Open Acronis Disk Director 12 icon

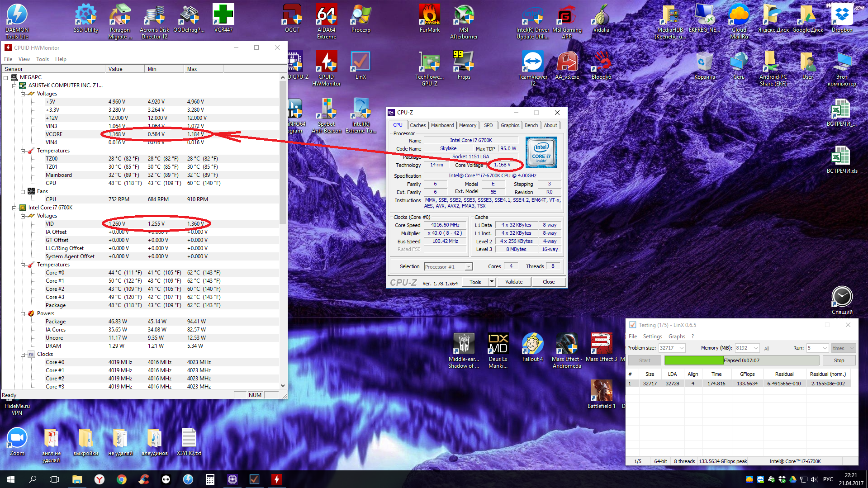(x=154, y=21)
